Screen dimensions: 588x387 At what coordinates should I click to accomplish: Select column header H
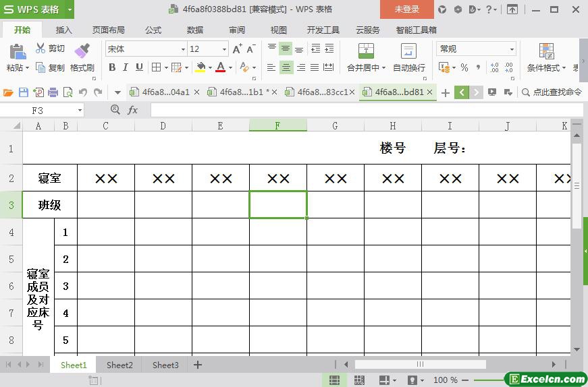pyautogui.click(x=393, y=125)
